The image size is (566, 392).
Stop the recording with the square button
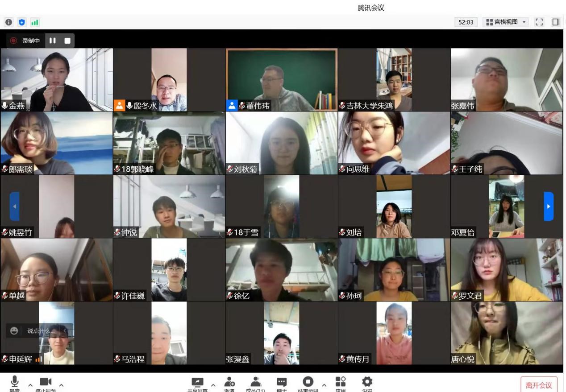tap(67, 41)
